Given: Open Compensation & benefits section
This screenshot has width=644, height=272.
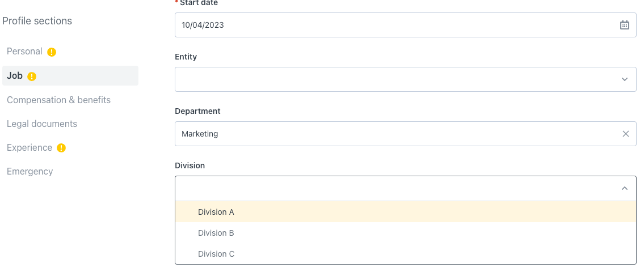Looking at the screenshot, I should click(x=59, y=100).
